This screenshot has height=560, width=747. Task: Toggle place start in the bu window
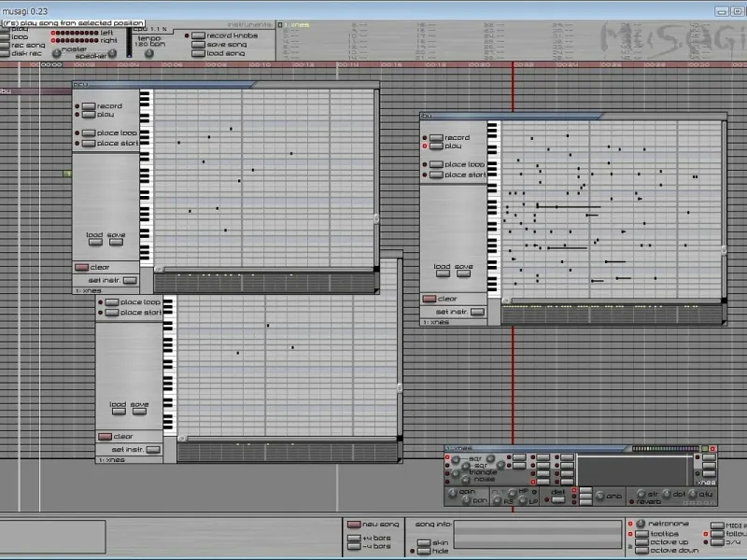(x=436, y=175)
